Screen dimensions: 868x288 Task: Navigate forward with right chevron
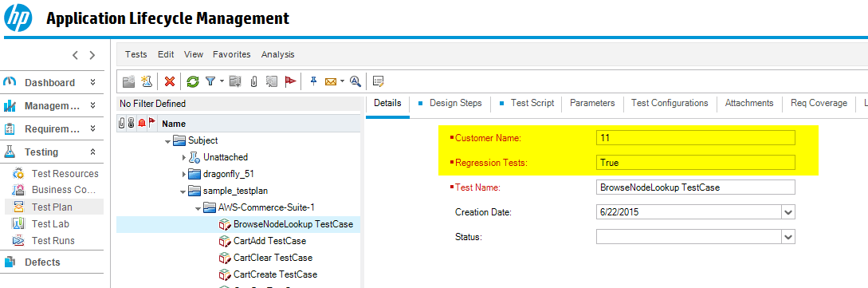(92, 55)
